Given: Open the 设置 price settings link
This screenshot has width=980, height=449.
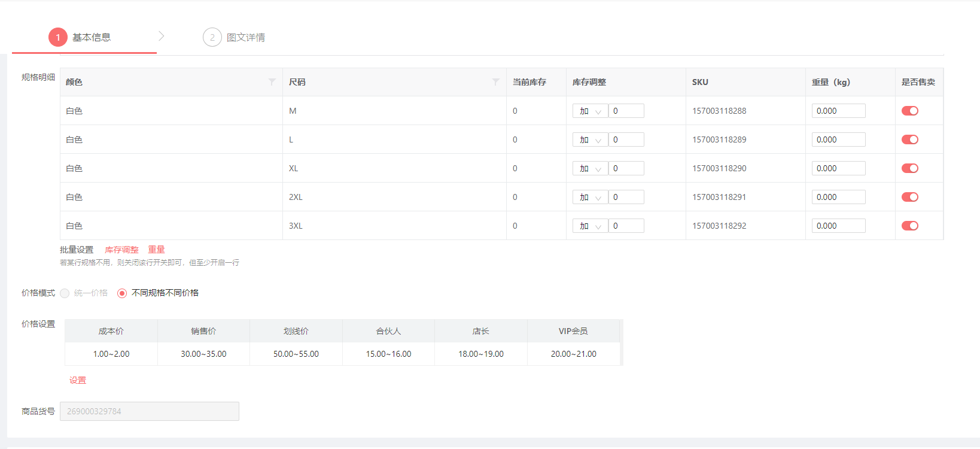Looking at the screenshot, I should (78, 380).
